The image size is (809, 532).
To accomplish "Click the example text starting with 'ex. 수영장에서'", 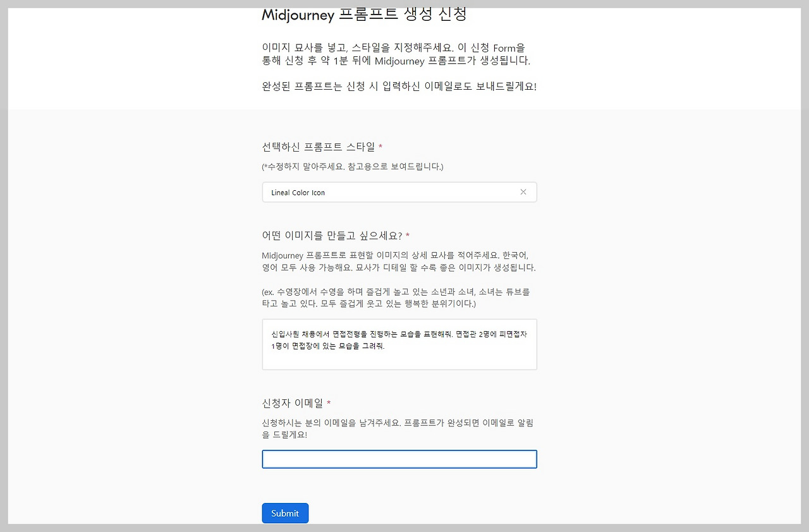I will [396, 298].
